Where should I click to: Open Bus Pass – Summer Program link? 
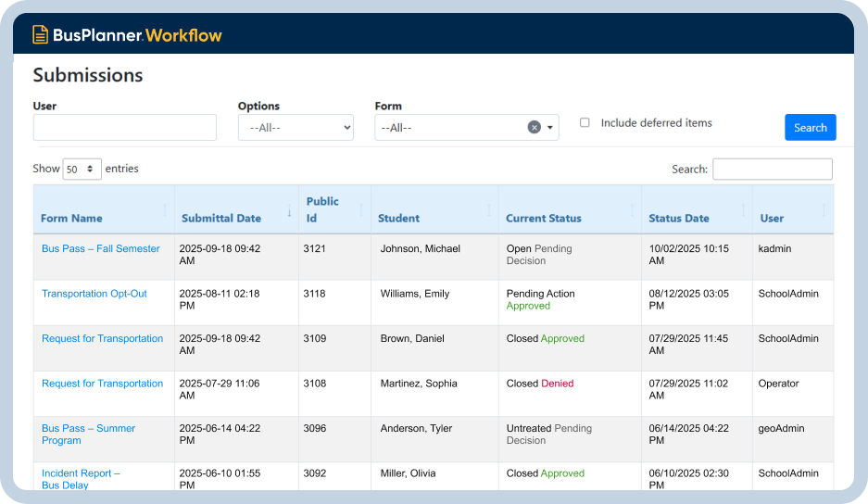point(88,434)
